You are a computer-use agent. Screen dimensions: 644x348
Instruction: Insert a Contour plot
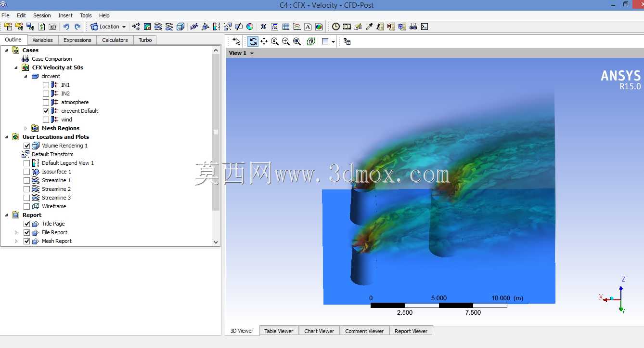147,27
